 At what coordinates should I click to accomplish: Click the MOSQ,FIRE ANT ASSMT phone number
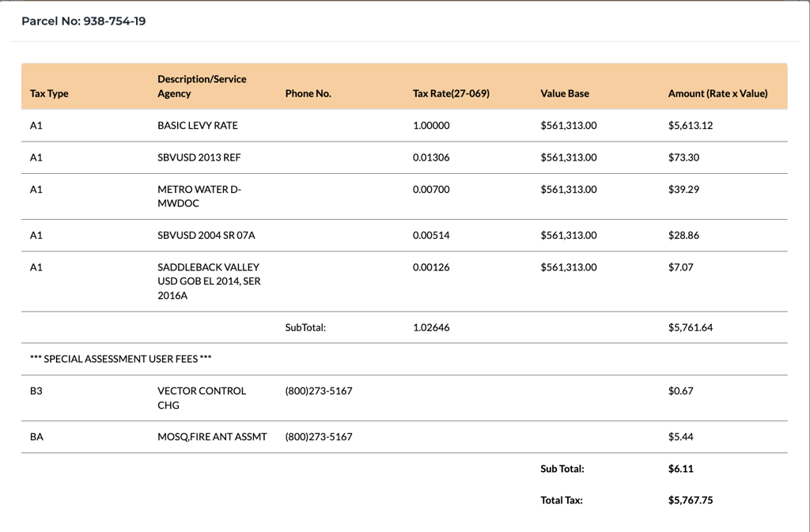pos(319,437)
